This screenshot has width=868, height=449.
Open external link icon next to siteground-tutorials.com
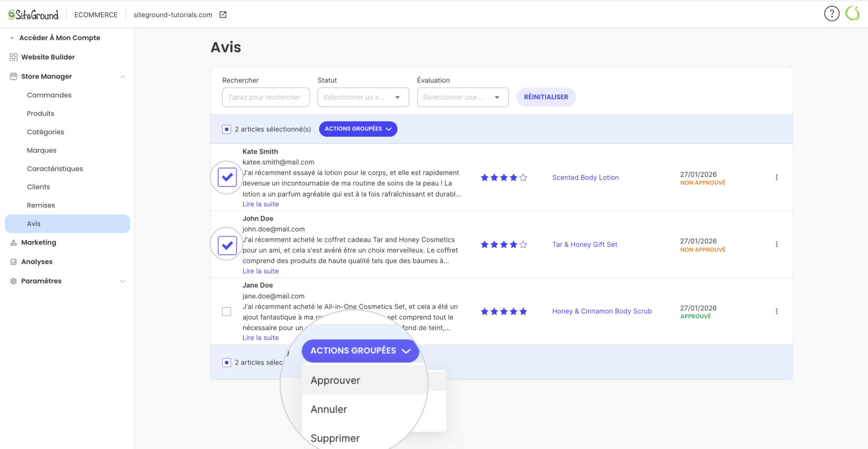coord(223,15)
